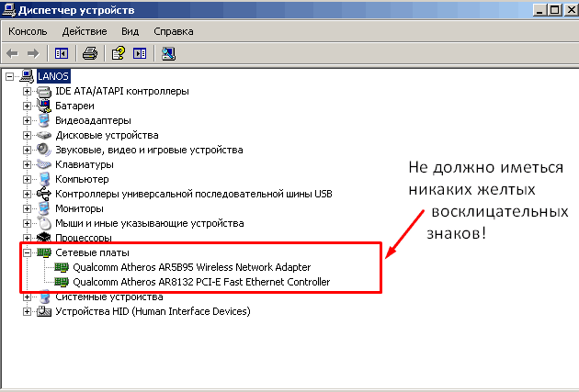
Task: Click the Сетевые платы network card icon
Action: [44, 252]
